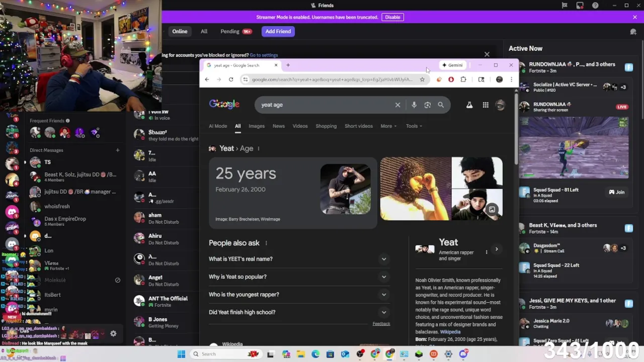Close the yeat age browser tab
The image size is (644, 362).
276,65
